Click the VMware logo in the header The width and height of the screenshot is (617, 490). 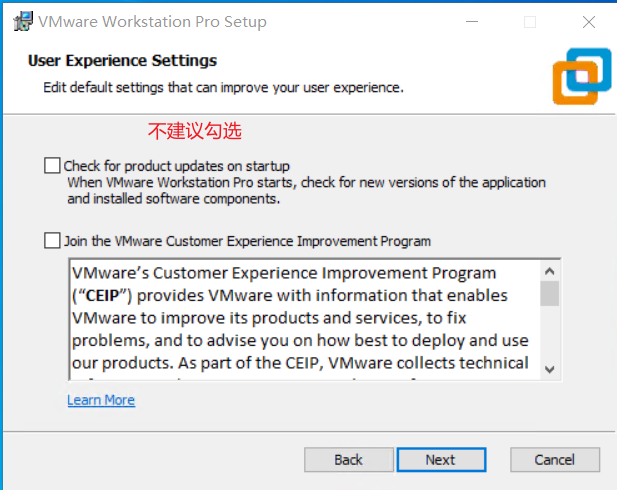[581, 76]
